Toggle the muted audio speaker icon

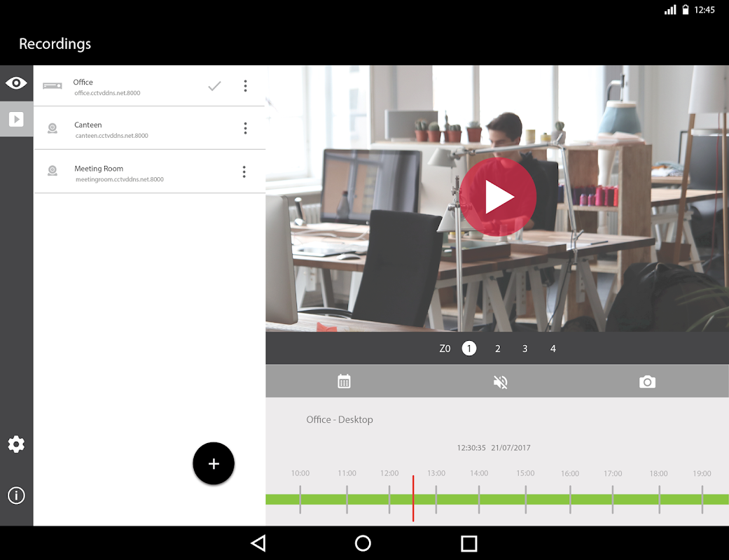coord(500,382)
